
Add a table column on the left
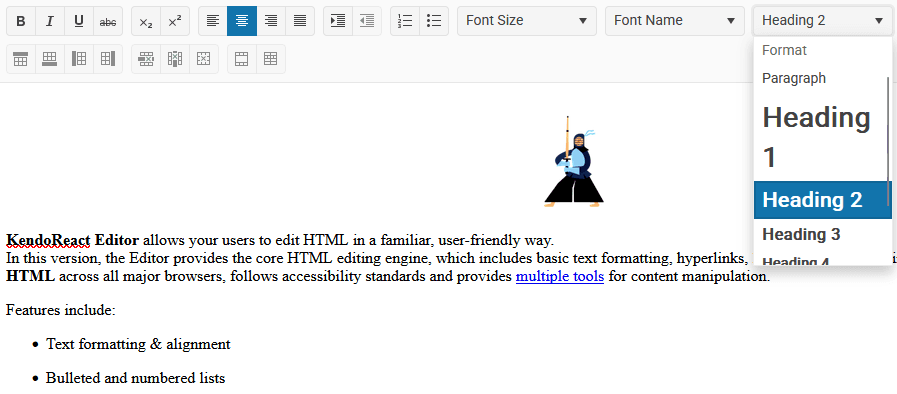point(79,59)
